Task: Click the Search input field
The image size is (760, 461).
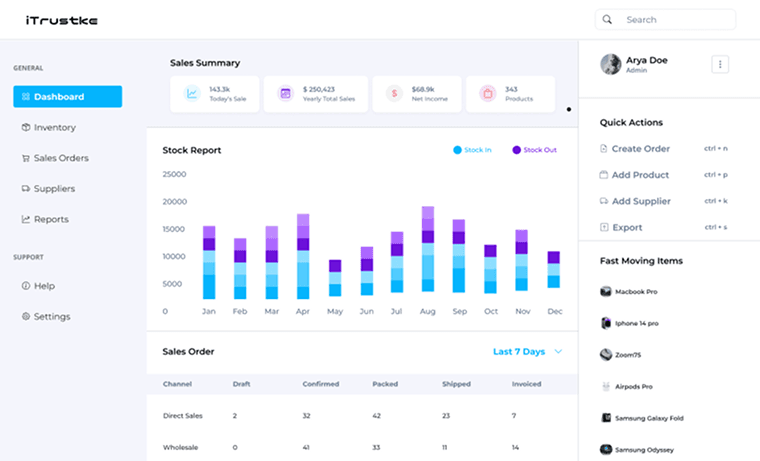Action: (x=665, y=19)
